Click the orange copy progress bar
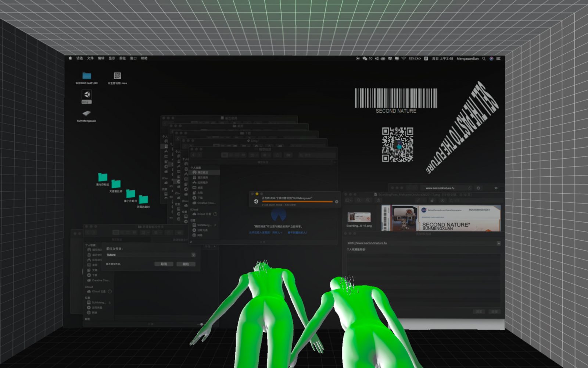The height and width of the screenshot is (368, 588). point(297,202)
